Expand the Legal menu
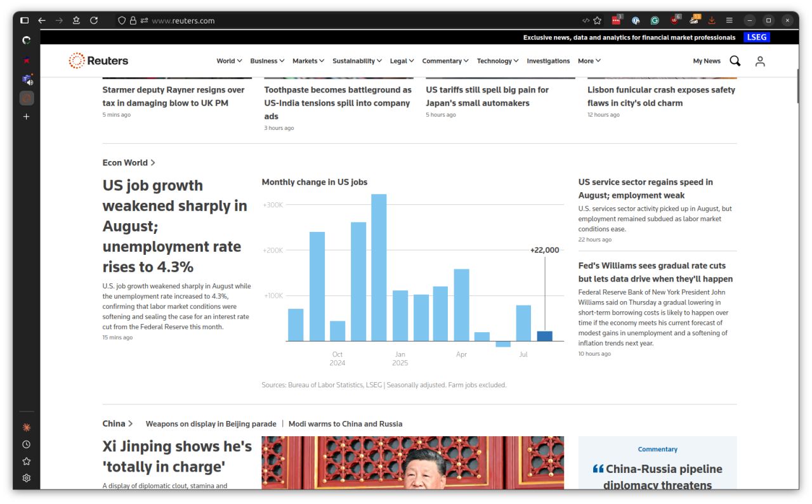This screenshot has width=812, height=504. pos(402,61)
